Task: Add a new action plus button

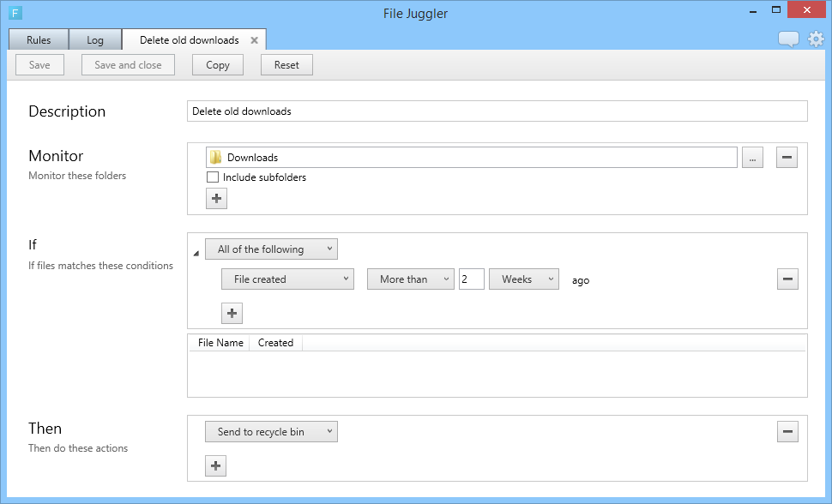Action: pos(216,466)
